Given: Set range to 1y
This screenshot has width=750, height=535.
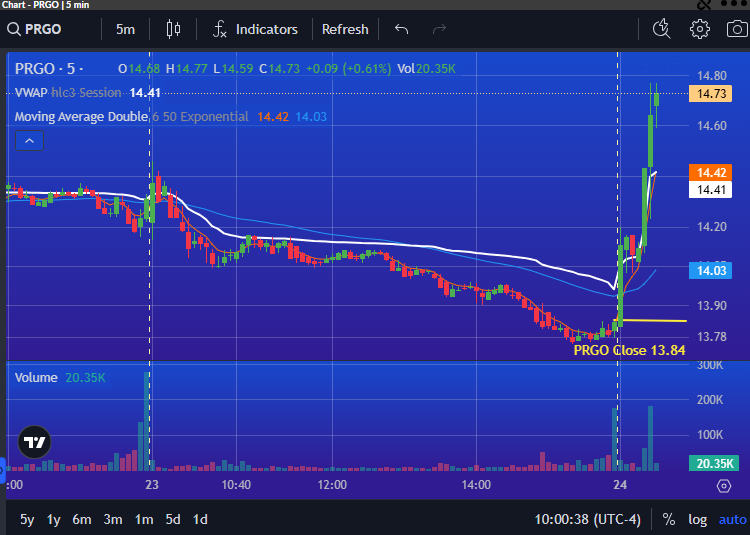Looking at the screenshot, I should point(54,519).
